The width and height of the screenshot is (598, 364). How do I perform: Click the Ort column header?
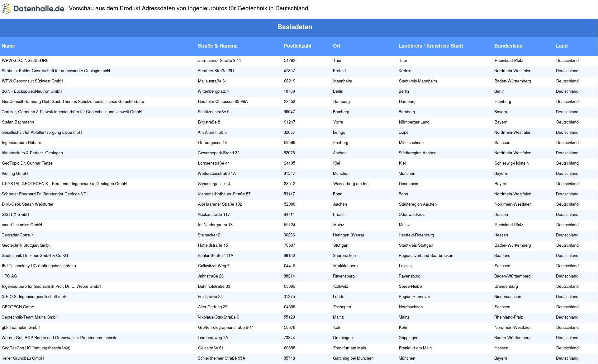(x=337, y=46)
